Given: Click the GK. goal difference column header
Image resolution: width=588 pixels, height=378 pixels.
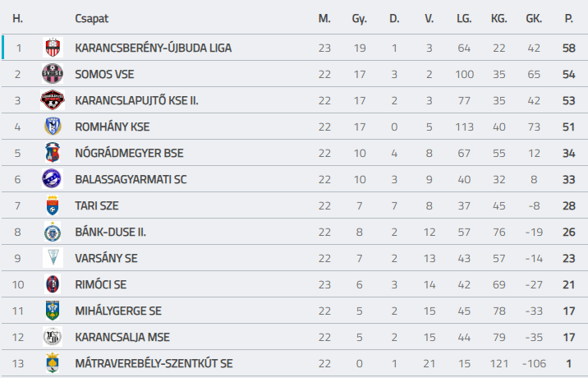Looking at the screenshot, I should click(x=534, y=18).
